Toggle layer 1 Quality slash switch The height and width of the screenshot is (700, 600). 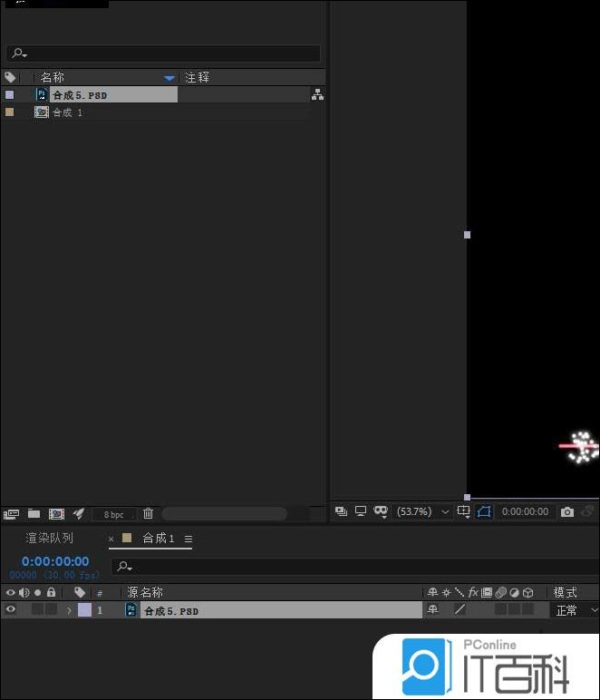coord(460,609)
